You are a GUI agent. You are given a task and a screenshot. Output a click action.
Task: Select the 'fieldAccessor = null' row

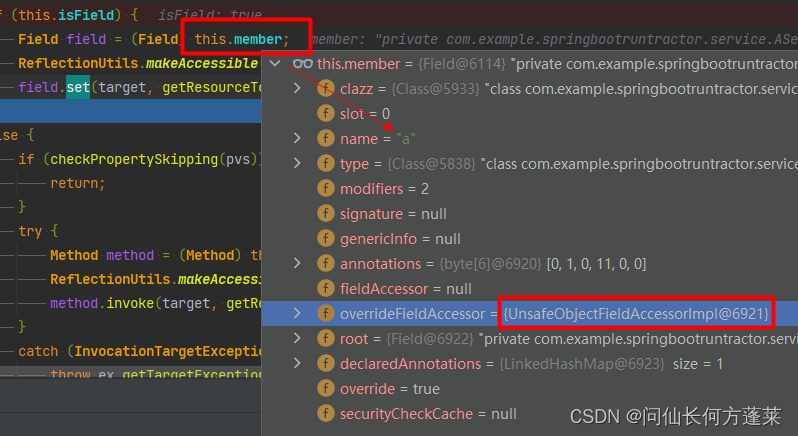pyautogui.click(x=530, y=288)
